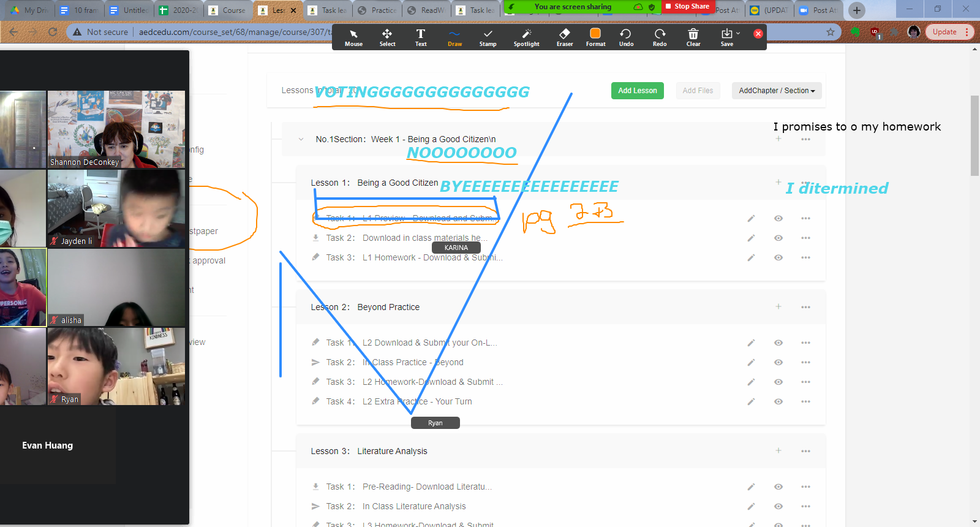Open more options for Lesson 3
980x527 pixels.
pos(805,451)
